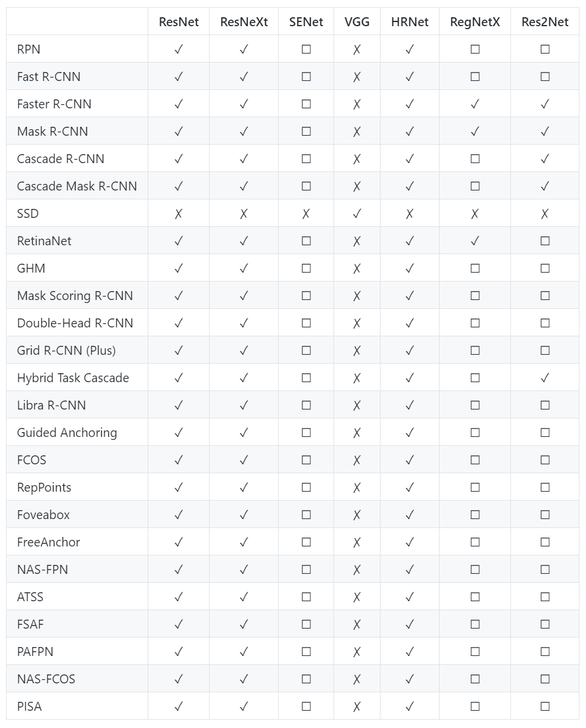586x728 pixels.
Task: Toggle the Res2Net box in GHM row
Action: click(545, 268)
